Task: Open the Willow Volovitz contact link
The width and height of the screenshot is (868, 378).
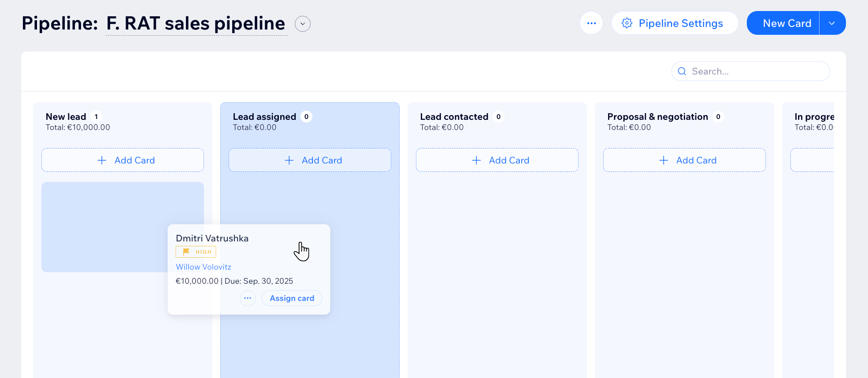Action: coord(204,267)
